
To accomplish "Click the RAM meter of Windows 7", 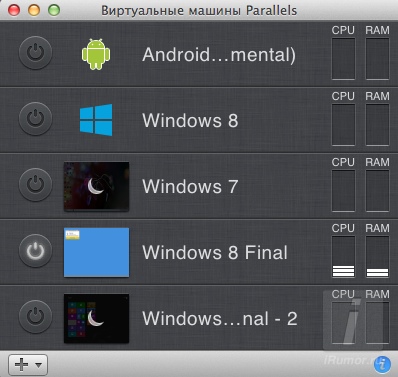I will (x=377, y=191).
